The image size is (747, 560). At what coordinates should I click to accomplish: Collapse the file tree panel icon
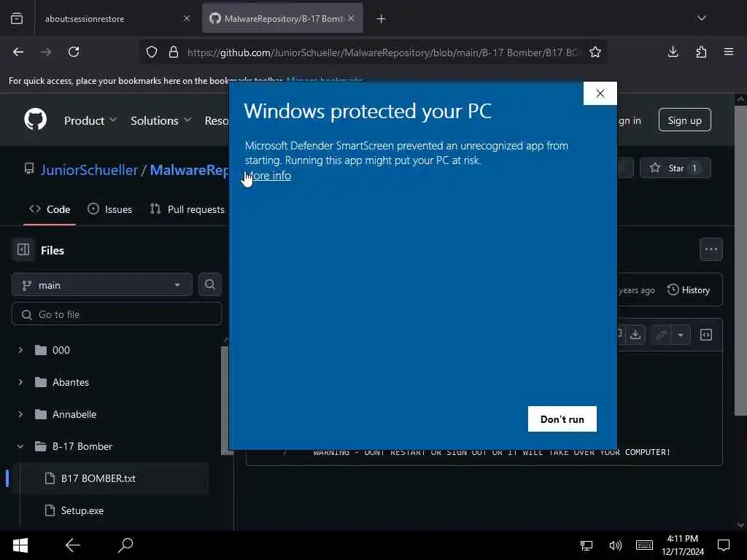(x=23, y=249)
